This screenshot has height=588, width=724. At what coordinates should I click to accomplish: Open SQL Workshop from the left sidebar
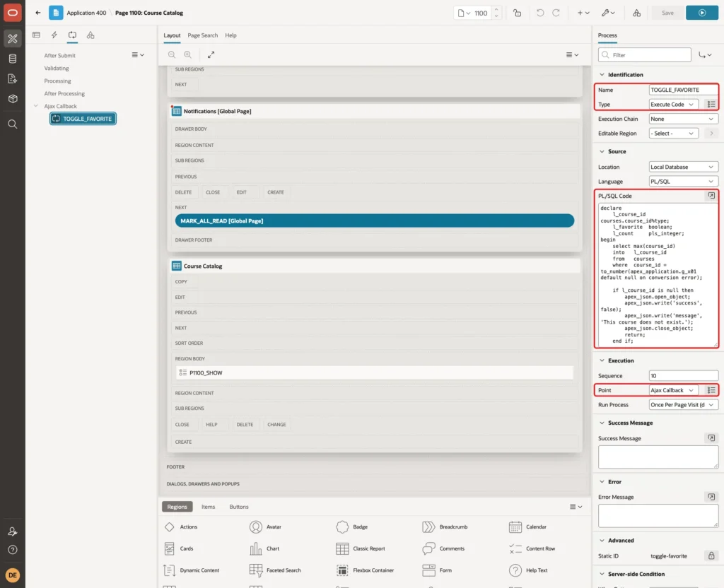pos(13,59)
